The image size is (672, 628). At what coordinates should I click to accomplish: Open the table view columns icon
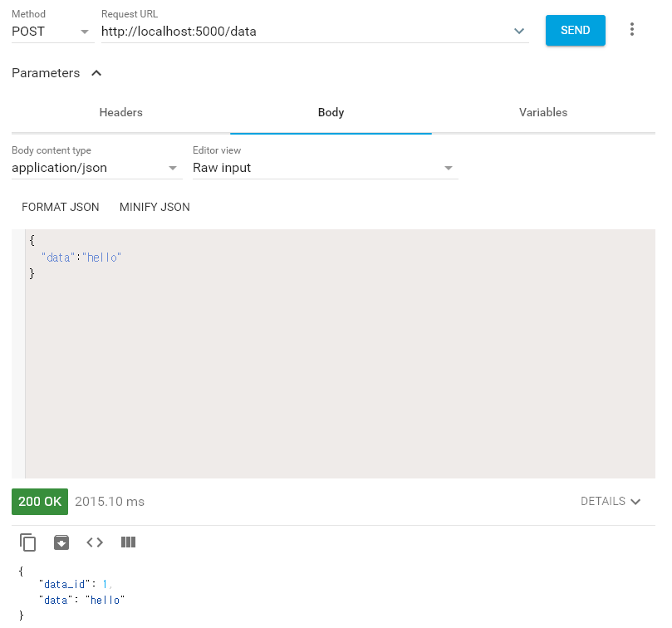point(128,542)
